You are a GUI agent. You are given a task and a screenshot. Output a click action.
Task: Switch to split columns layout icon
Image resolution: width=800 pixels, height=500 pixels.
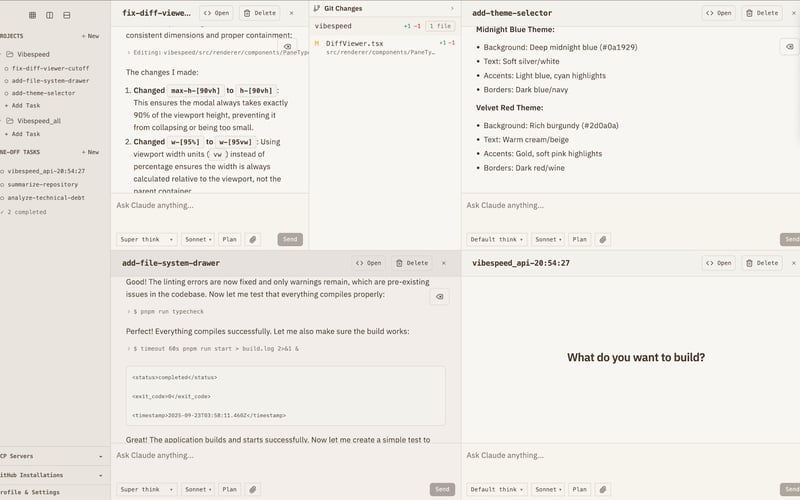(x=49, y=15)
